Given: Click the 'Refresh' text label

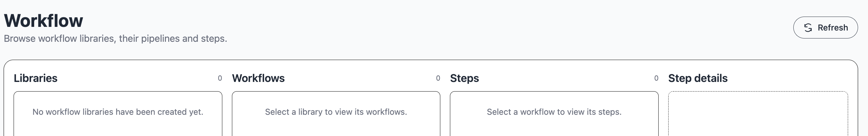Looking at the screenshot, I should 832,28.
